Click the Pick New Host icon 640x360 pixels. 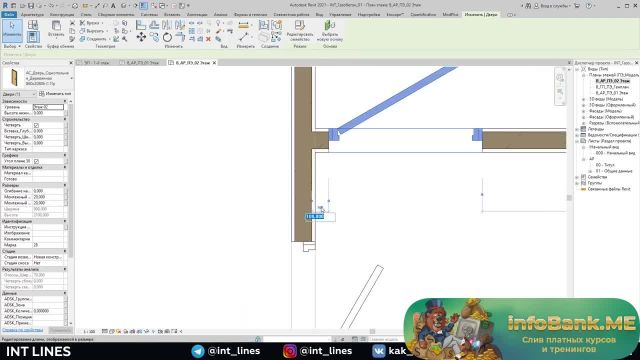pyautogui.click(x=329, y=31)
